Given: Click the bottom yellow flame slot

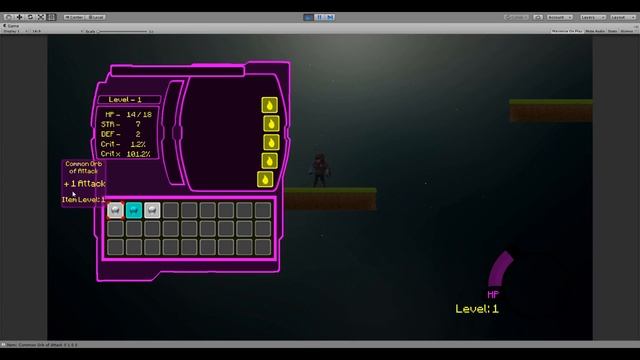Looking at the screenshot, I should pyautogui.click(x=265, y=179).
